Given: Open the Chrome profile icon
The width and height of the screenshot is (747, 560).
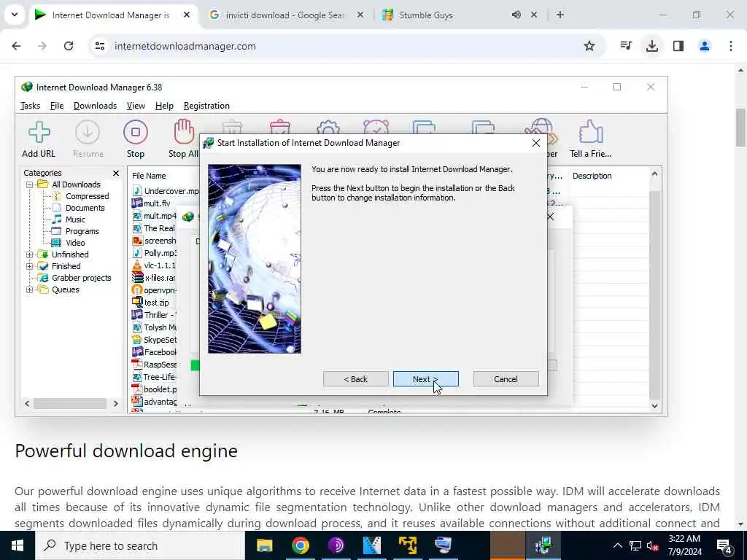Looking at the screenshot, I should tap(705, 46).
